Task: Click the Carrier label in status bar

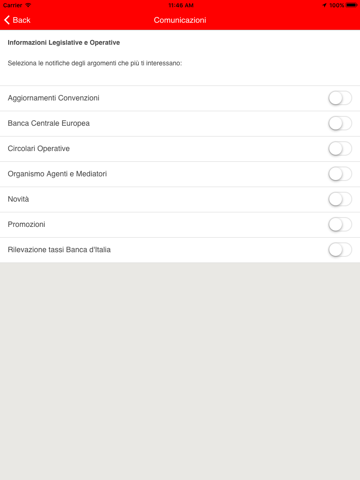Action: point(13,5)
